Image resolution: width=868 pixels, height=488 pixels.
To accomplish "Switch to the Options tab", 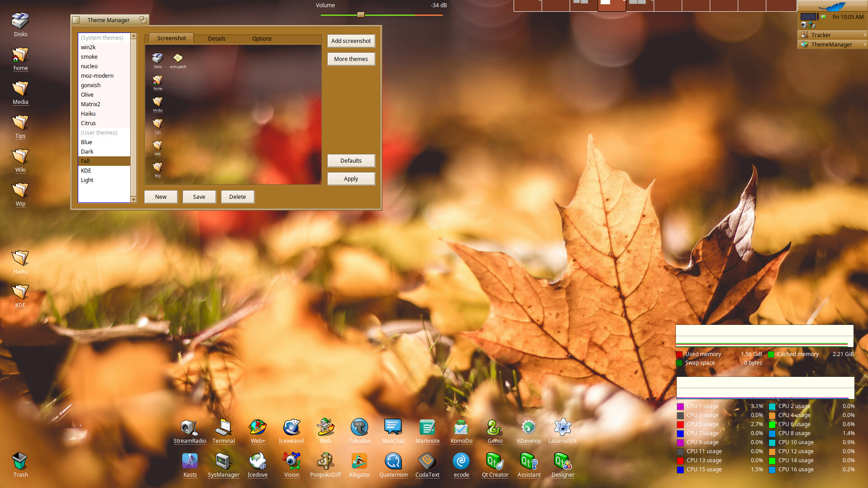I will [x=262, y=38].
